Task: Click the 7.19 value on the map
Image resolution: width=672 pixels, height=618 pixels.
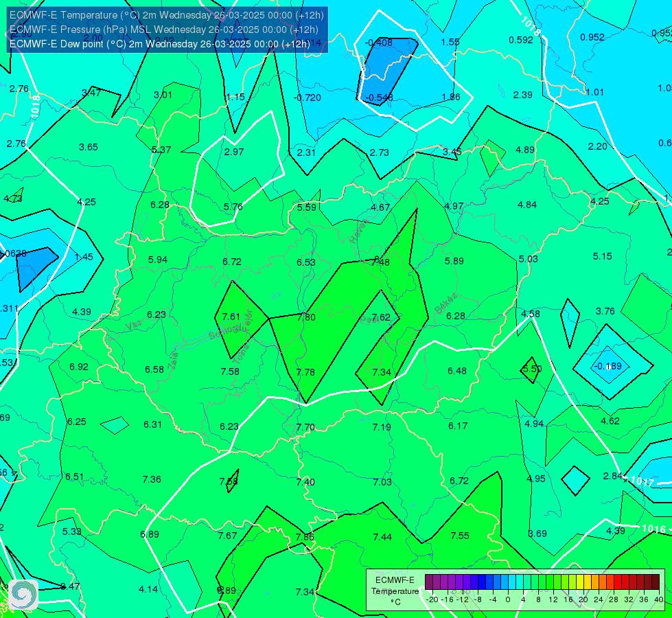Action: click(382, 427)
